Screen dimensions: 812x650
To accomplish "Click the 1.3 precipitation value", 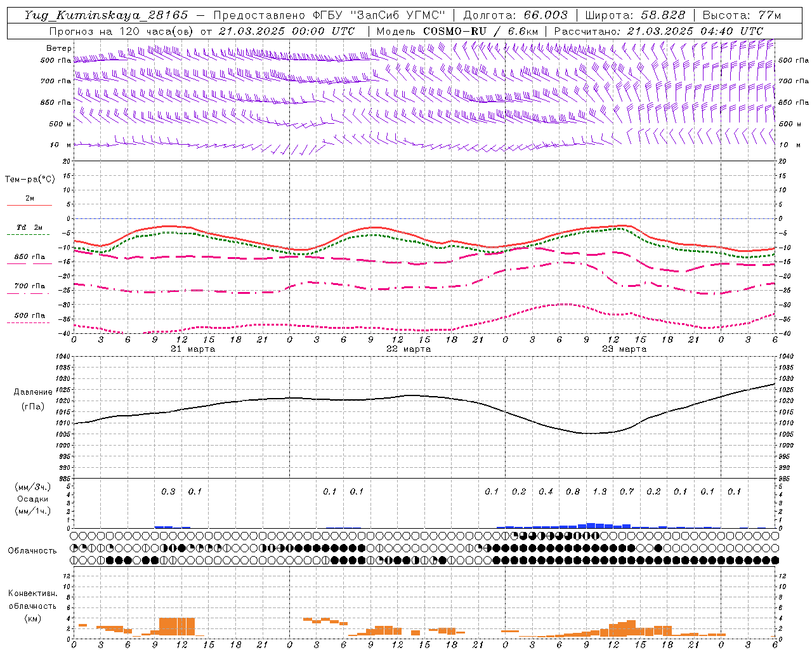I will [599, 492].
